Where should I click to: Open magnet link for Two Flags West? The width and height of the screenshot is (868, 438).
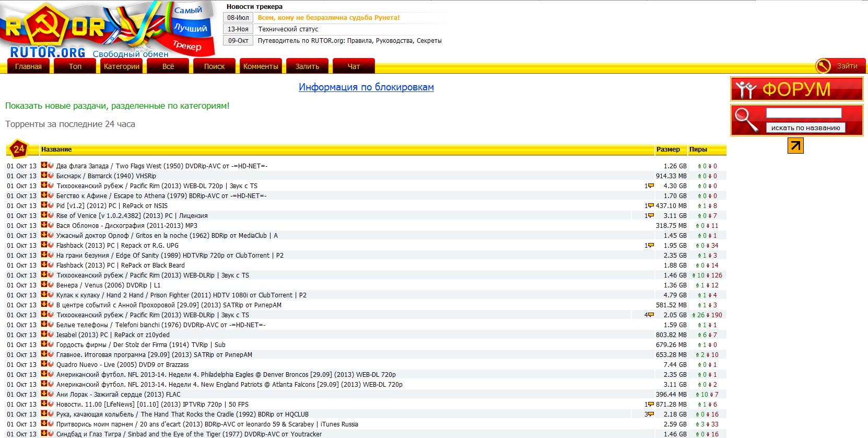coord(51,165)
